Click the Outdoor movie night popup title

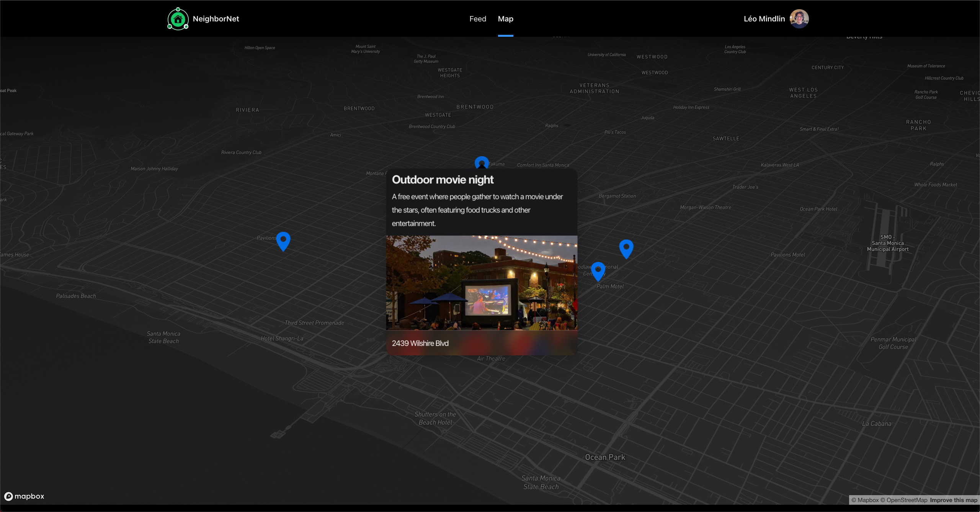tap(443, 180)
